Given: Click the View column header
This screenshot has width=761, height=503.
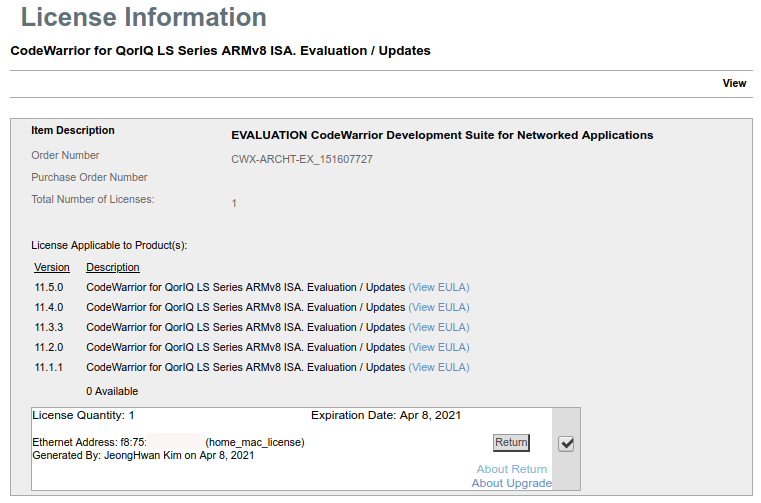Looking at the screenshot, I should pos(734,84).
